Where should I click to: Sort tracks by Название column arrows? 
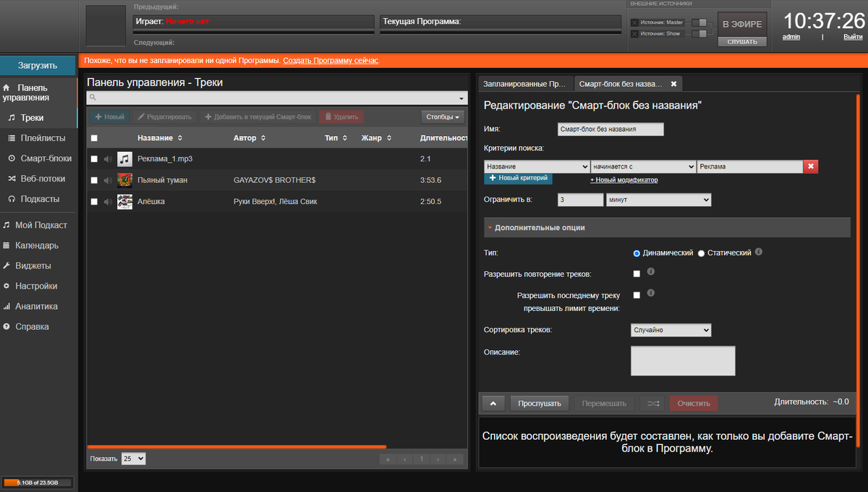pyautogui.click(x=180, y=138)
